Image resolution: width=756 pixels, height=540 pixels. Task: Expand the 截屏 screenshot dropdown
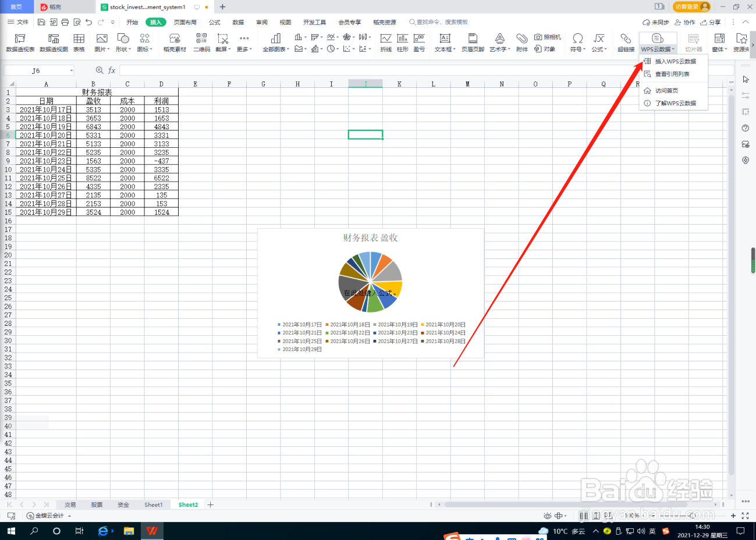(x=223, y=49)
